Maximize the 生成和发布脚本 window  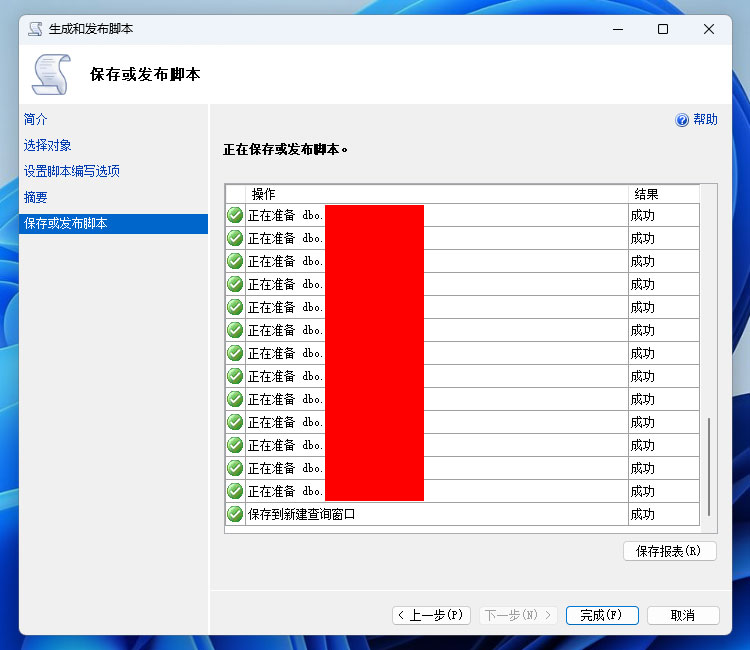point(662,29)
